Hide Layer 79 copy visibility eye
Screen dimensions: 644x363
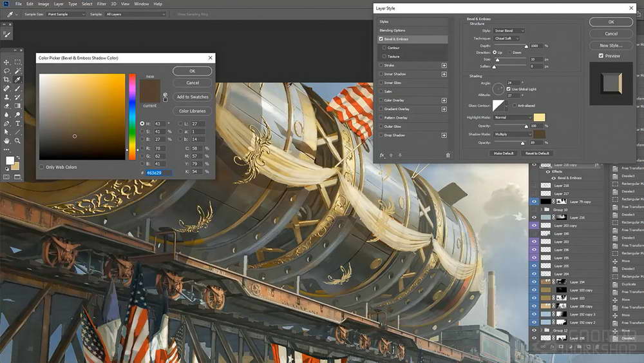click(534, 201)
